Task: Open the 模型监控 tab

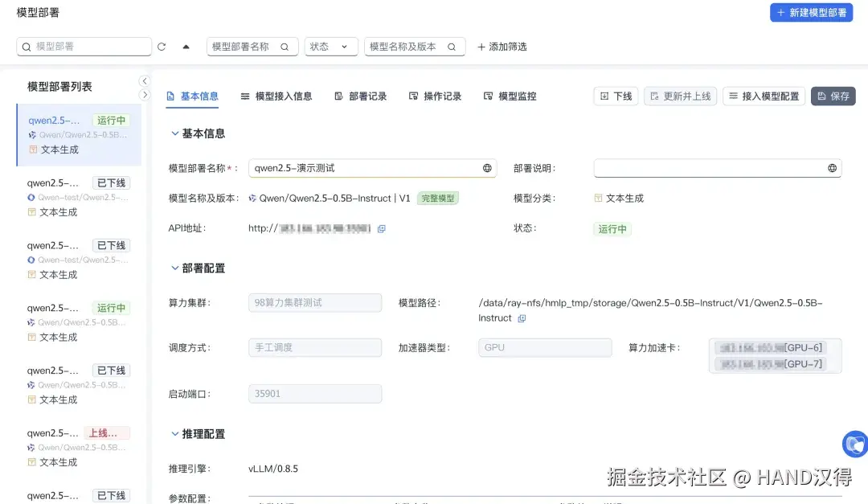Action: (510, 96)
